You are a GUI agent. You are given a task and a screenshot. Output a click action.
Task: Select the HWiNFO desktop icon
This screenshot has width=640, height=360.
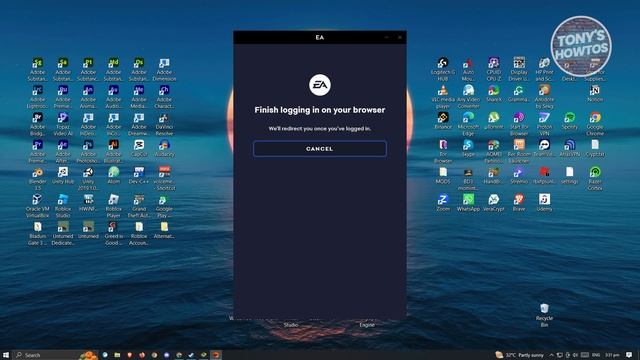tap(88, 203)
